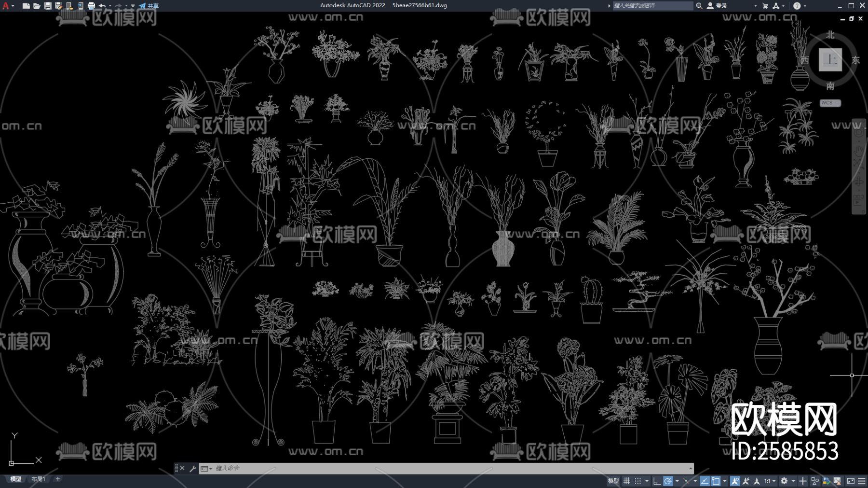The image size is (868, 488).
Task: Toggle isolate objects icon
Action: tap(815, 481)
